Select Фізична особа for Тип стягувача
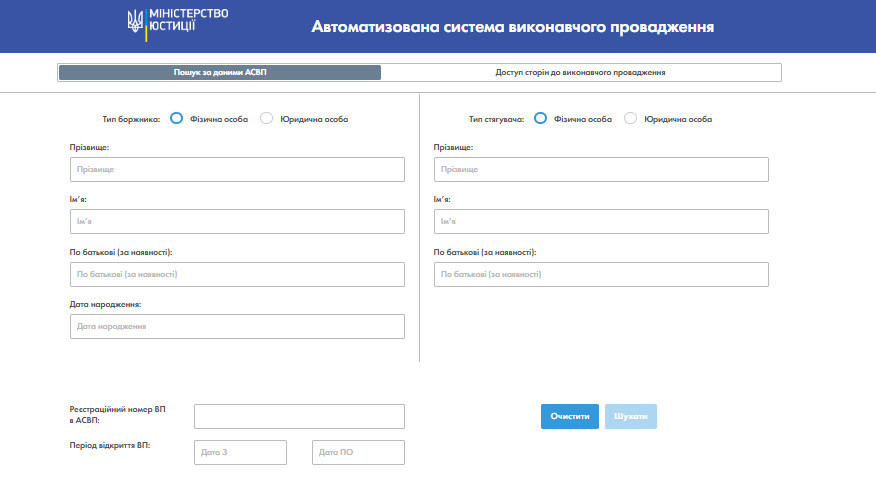This screenshot has height=492, width=876. point(540,118)
